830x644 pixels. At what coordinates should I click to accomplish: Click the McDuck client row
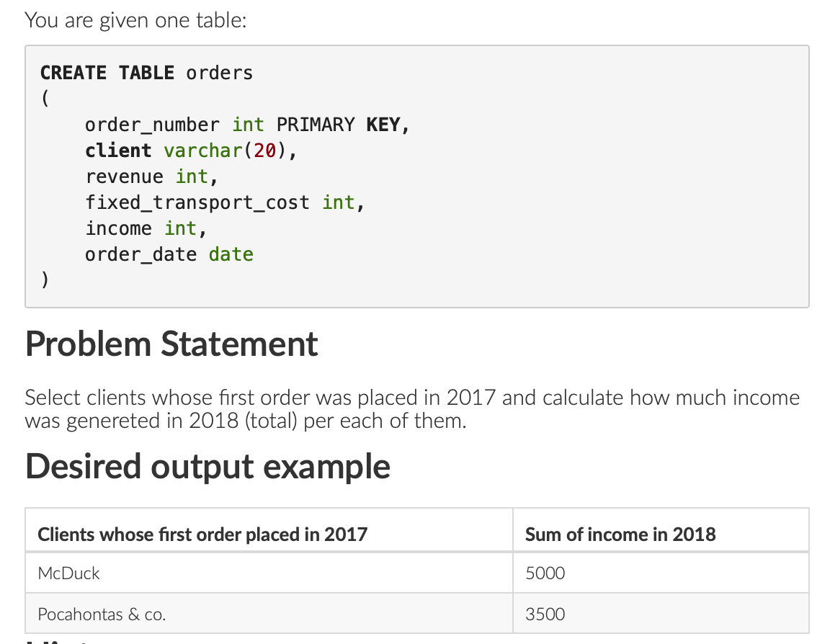click(x=68, y=573)
